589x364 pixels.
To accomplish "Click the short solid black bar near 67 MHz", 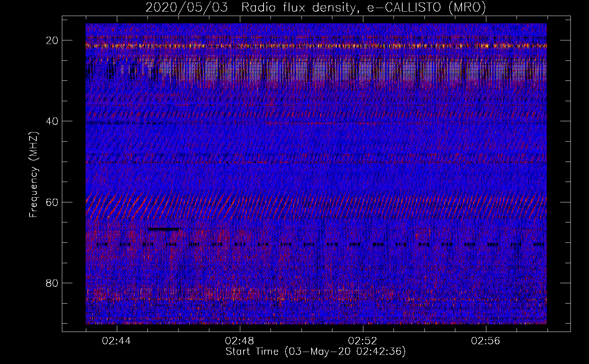I will coord(164,229).
